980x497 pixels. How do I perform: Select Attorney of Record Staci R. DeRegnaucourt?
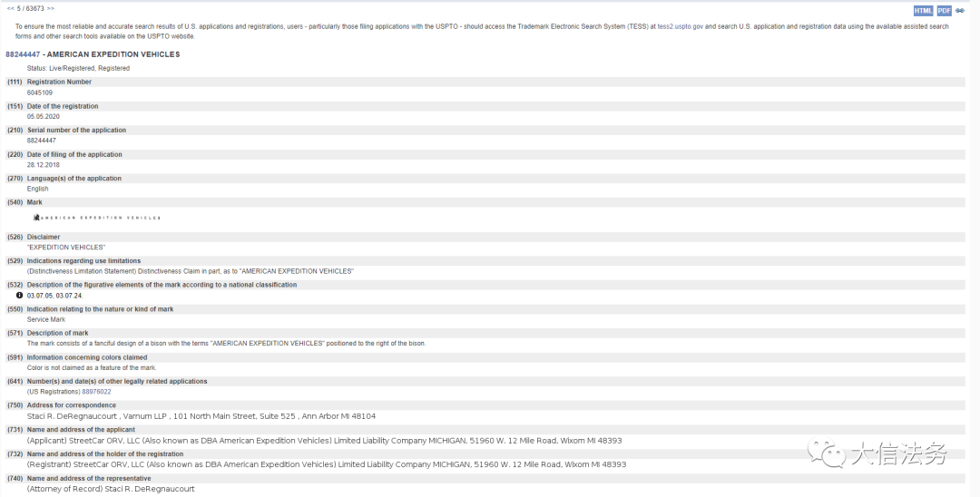coord(111,489)
